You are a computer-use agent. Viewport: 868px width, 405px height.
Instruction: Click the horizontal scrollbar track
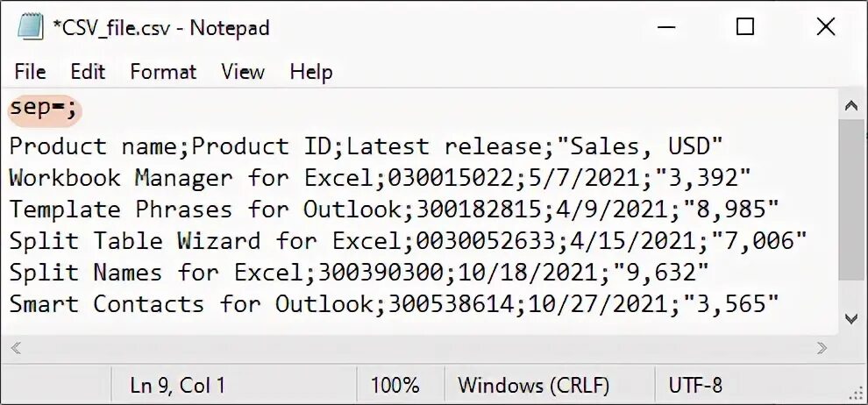click(419, 348)
